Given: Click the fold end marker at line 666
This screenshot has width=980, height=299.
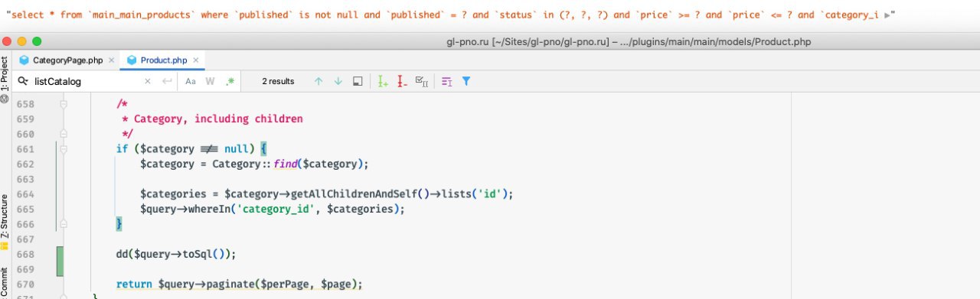Looking at the screenshot, I should [x=64, y=223].
